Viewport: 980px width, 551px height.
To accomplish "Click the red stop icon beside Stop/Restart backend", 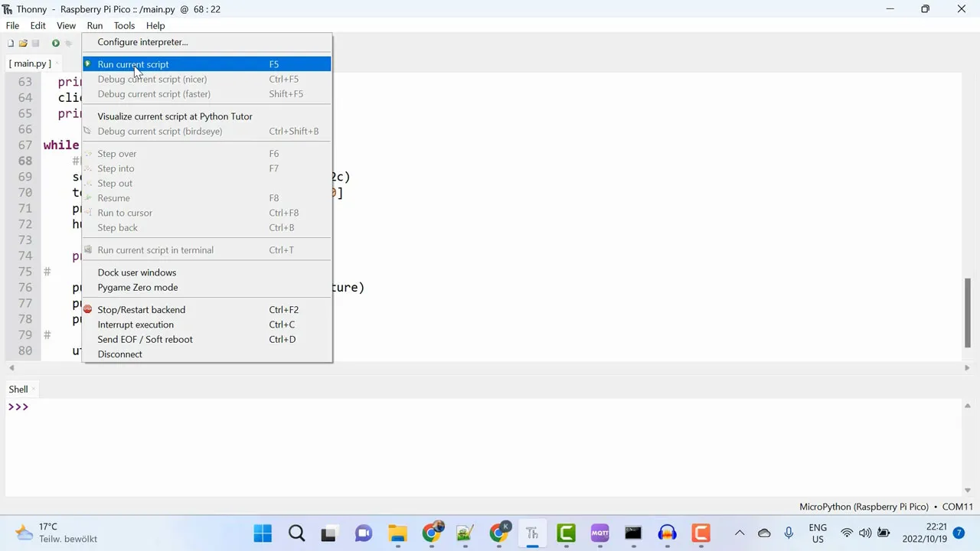I will click(88, 310).
